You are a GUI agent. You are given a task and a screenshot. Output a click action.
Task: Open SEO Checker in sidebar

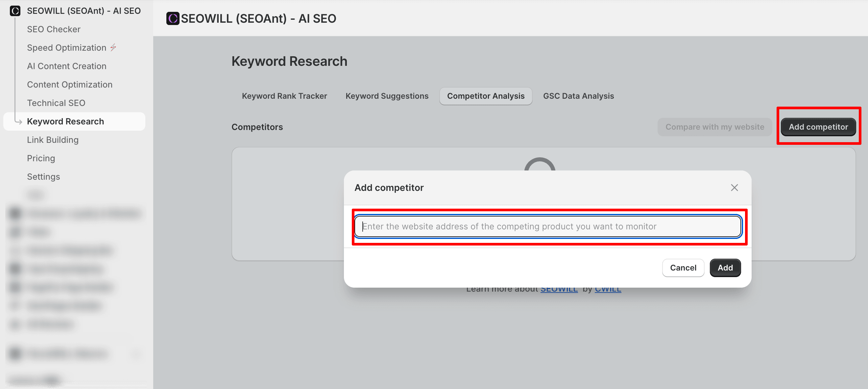(x=54, y=29)
